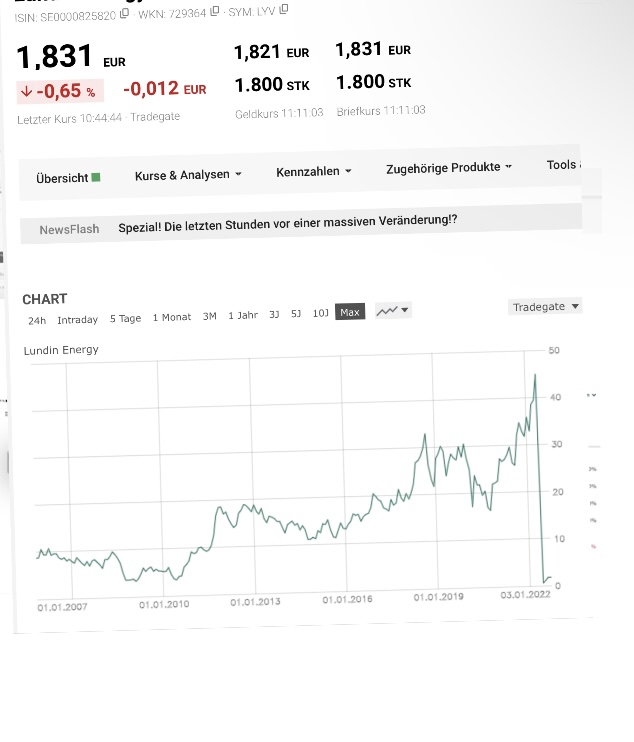Open the chart type line icon selector
The image size is (634, 742).
pyautogui.click(x=392, y=311)
